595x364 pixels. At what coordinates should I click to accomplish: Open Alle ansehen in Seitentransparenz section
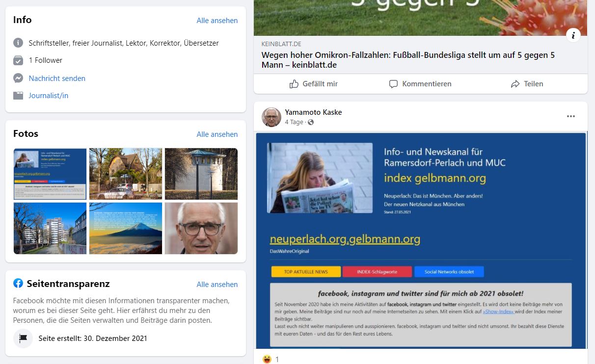tap(217, 285)
